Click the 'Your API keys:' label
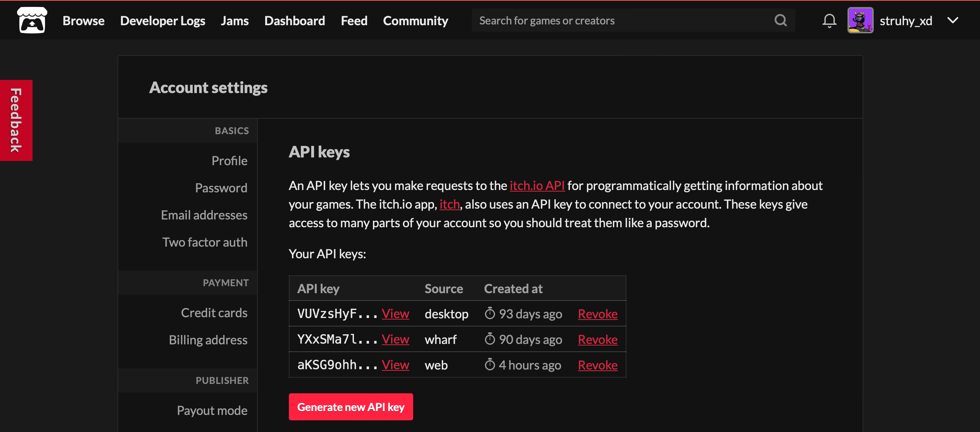 [328, 254]
